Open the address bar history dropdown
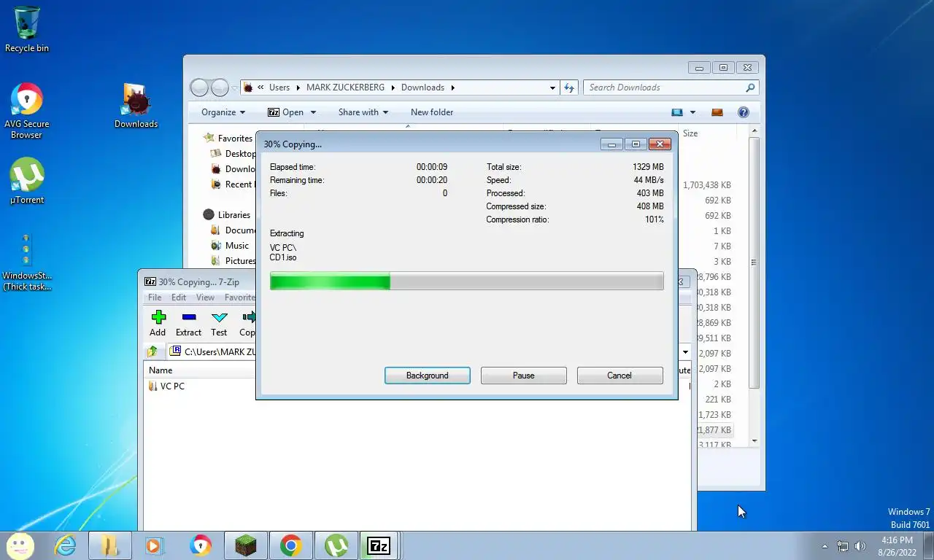This screenshot has width=934, height=560. (x=552, y=87)
